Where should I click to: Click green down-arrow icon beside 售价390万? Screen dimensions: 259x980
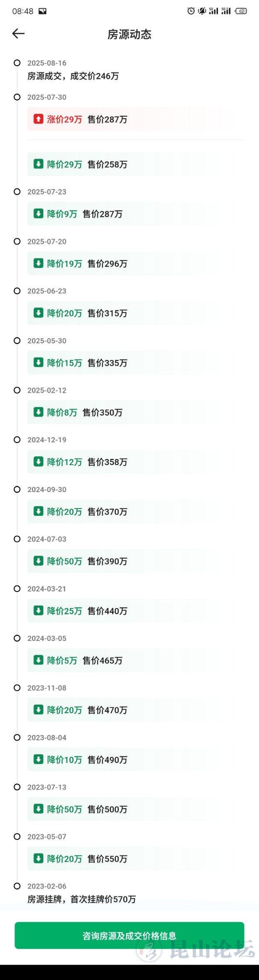[38, 561]
